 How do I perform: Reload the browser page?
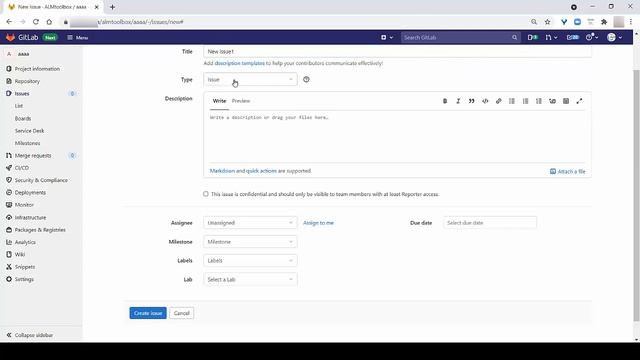click(x=36, y=22)
